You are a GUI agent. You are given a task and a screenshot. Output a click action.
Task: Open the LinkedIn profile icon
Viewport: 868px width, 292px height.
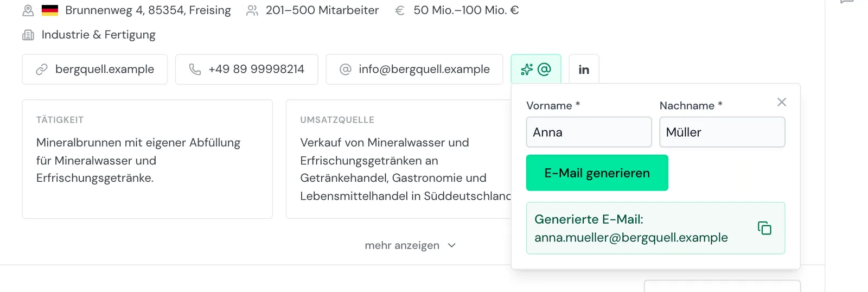click(x=584, y=69)
